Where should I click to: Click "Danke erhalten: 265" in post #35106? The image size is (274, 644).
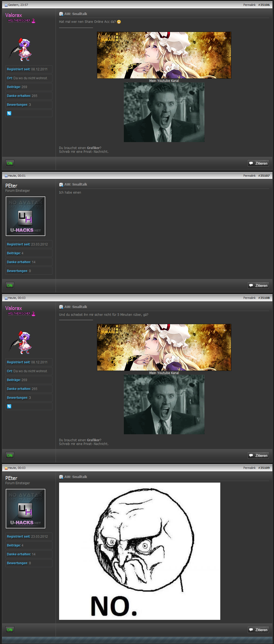(x=29, y=96)
